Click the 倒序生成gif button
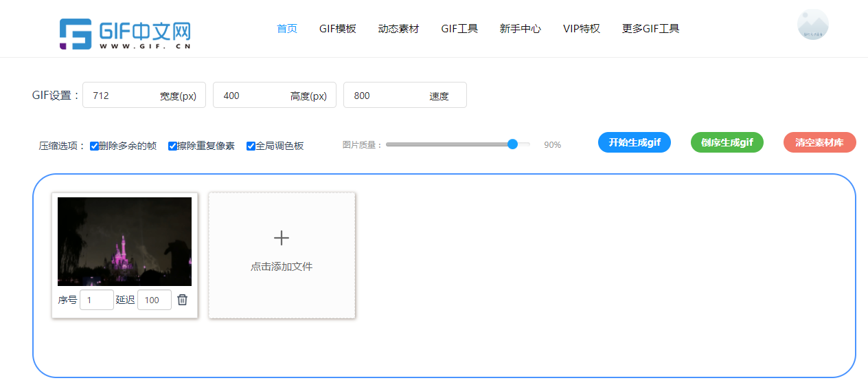This screenshot has height=385, width=868. coord(727,142)
